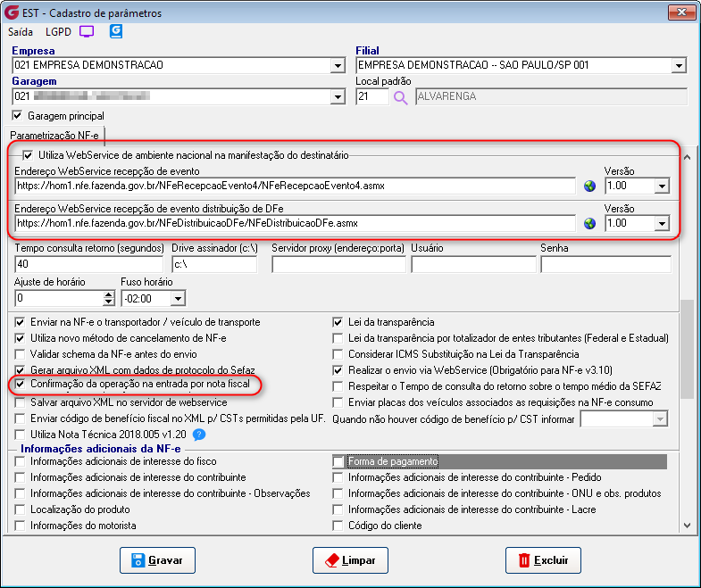Toggle Gerar arquivo XML com dados de protocolo
Image resolution: width=701 pixels, height=588 pixels.
(20, 370)
